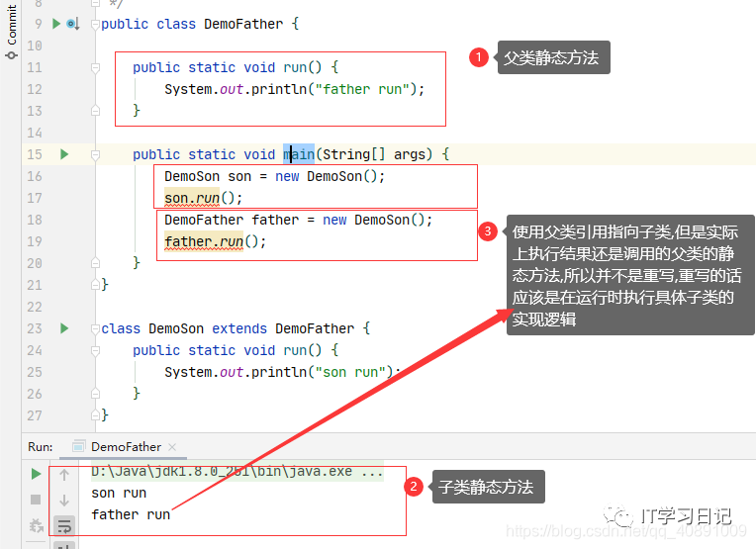This screenshot has width=756, height=549.
Task: Click the main method name on line 15
Action: coord(299,154)
